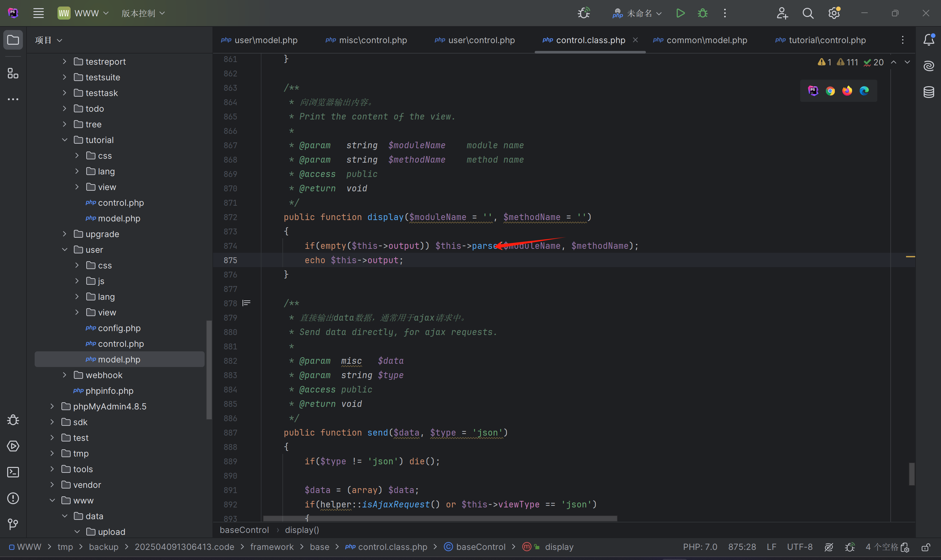Close the control.class.php tab
941x560 pixels.
point(635,40)
